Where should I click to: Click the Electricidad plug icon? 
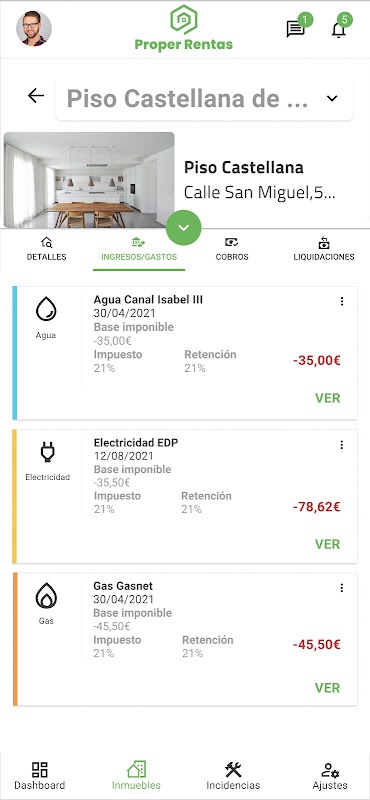point(47,452)
